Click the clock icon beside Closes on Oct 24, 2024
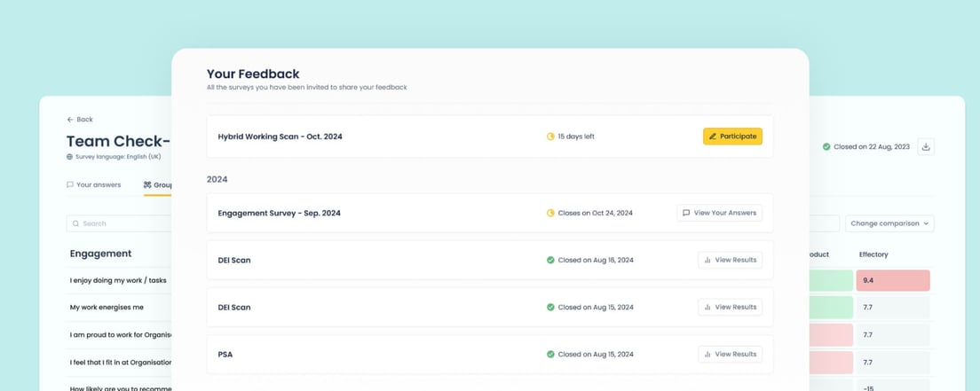 click(x=550, y=213)
